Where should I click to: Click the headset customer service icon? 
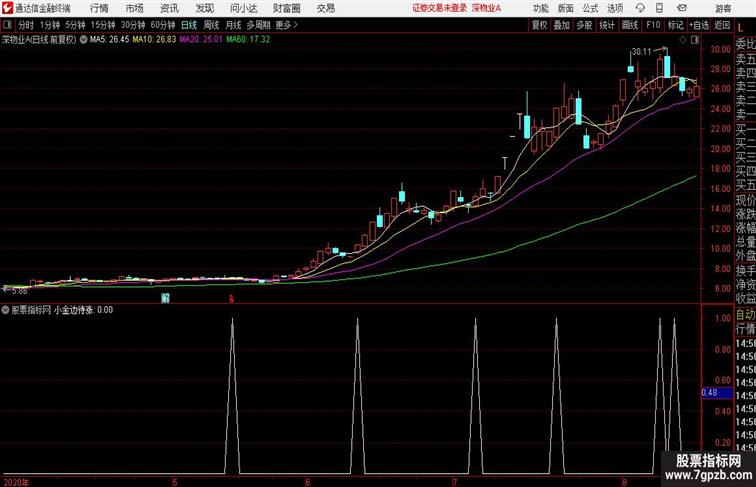[640, 8]
